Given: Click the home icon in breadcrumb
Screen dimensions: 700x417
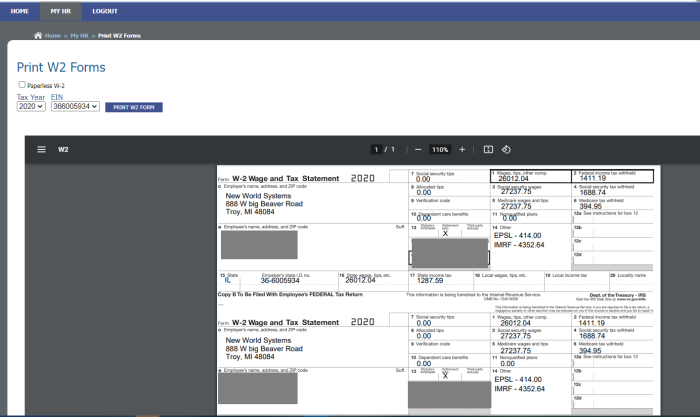Looking at the screenshot, I should pos(38,35).
